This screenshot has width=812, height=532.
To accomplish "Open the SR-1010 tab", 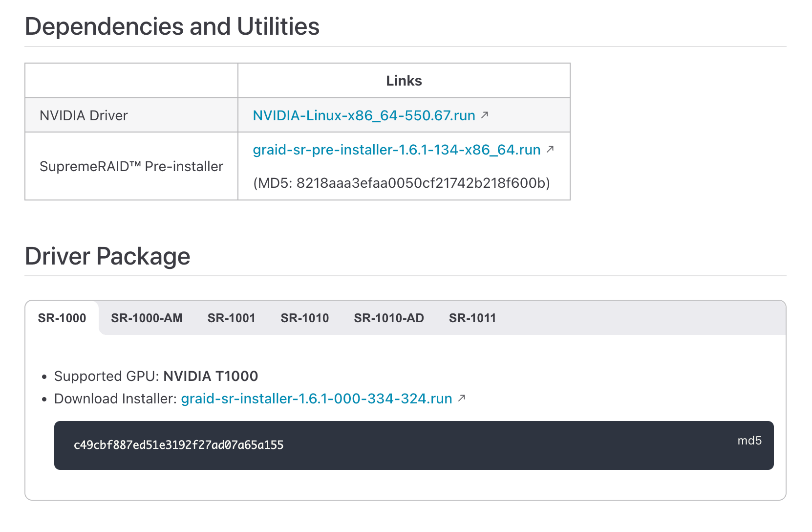I will coord(305,318).
